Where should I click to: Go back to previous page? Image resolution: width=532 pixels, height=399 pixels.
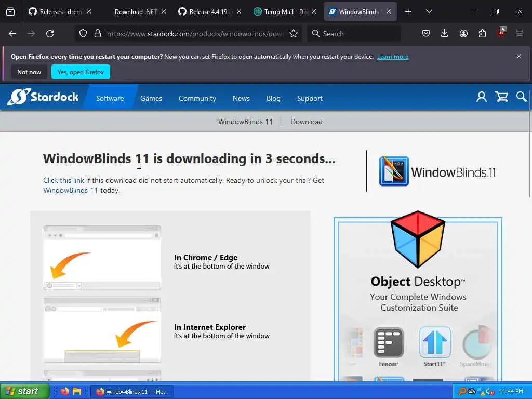coord(12,34)
